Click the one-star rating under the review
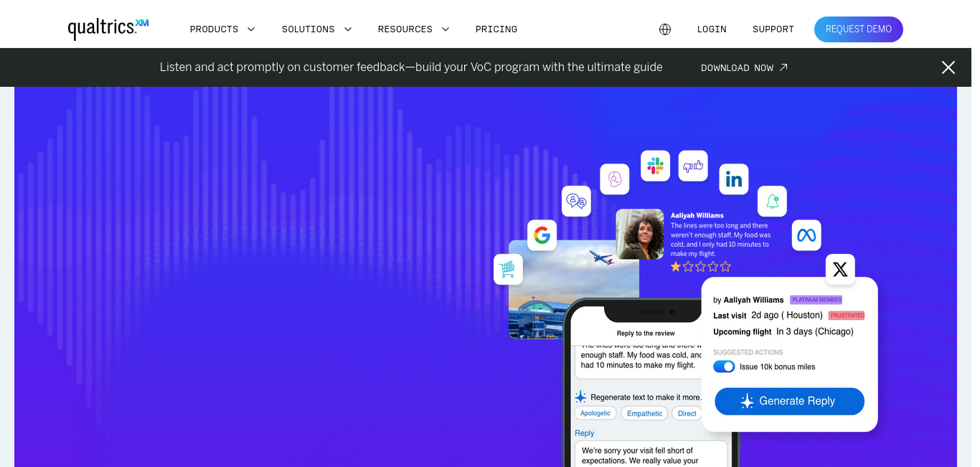 click(x=700, y=267)
